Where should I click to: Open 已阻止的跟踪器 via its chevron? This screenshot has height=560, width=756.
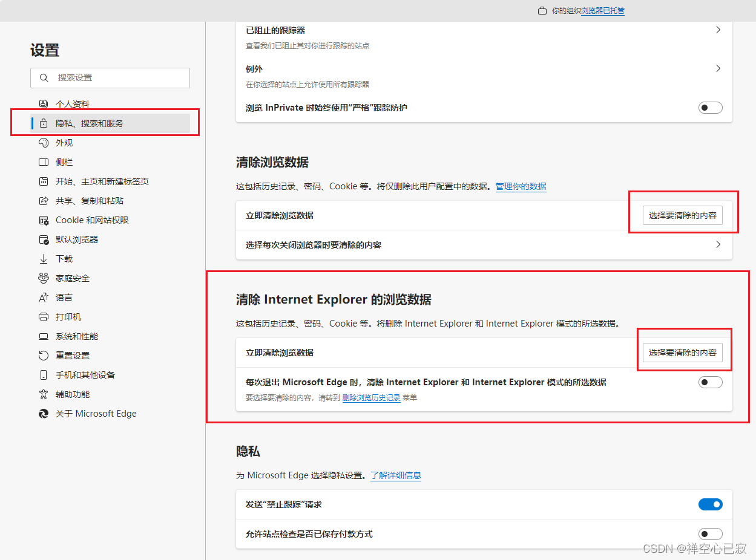tap(718, 30)
